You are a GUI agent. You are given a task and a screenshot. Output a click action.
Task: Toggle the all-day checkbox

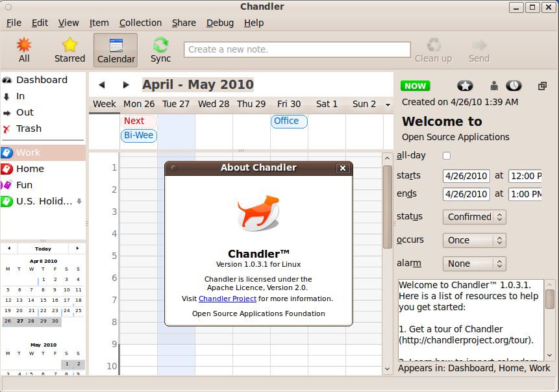(x=446, y=156)
